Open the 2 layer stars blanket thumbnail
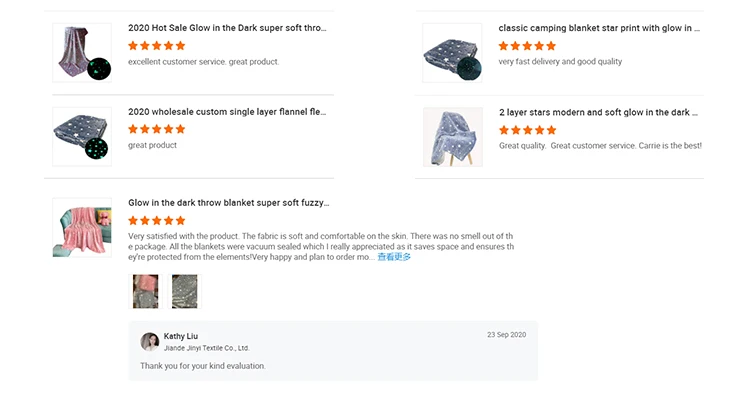Screen dimensions: 750x408 pyautogui.click(x=452, y=137)
